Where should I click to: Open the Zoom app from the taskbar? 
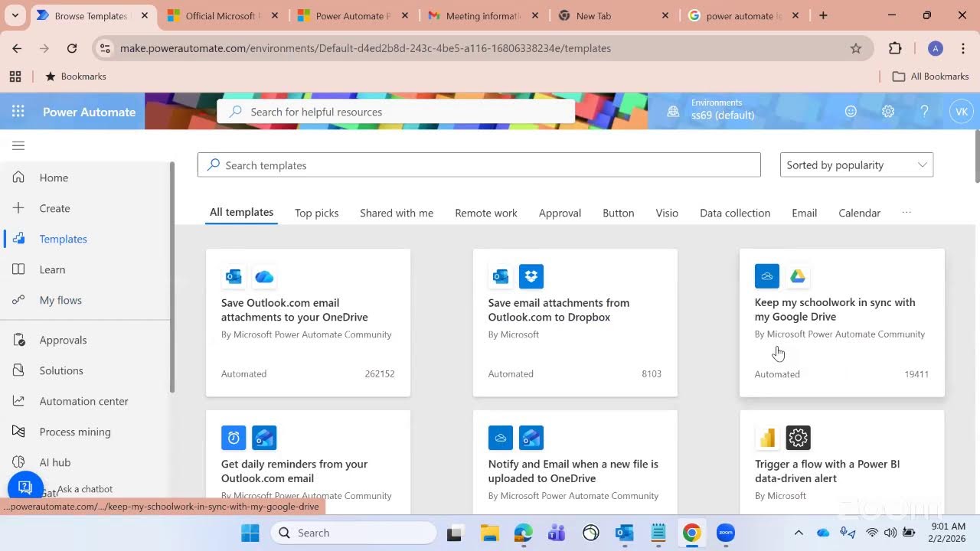click(x=726, y=533)
